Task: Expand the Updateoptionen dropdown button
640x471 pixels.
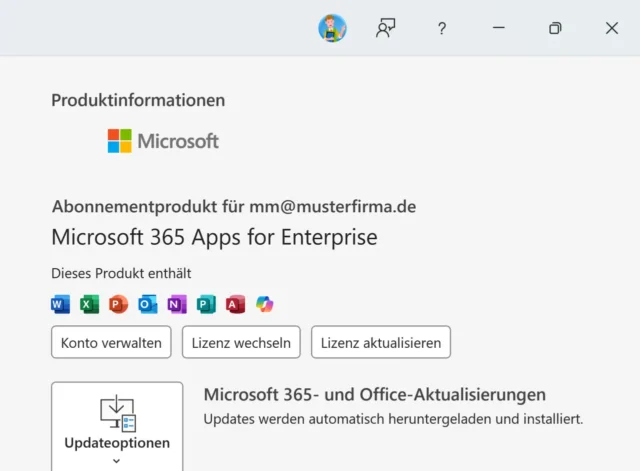Action: coord(117,425)
